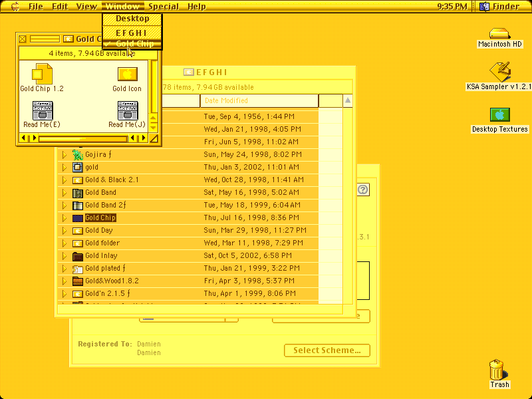This screenshot has width=532, height=399.
Task: Click the Gold'n 2.1.5 ƒ folder icon
Action: pos(78,294)
